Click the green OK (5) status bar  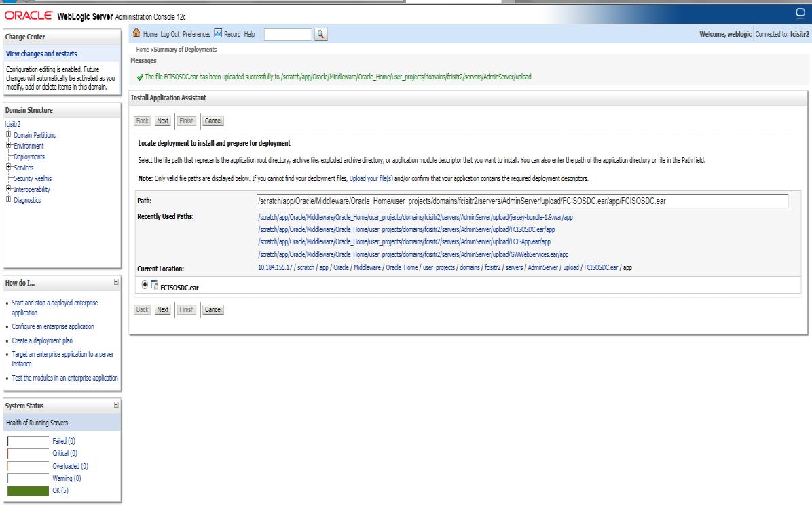(28, 490)
